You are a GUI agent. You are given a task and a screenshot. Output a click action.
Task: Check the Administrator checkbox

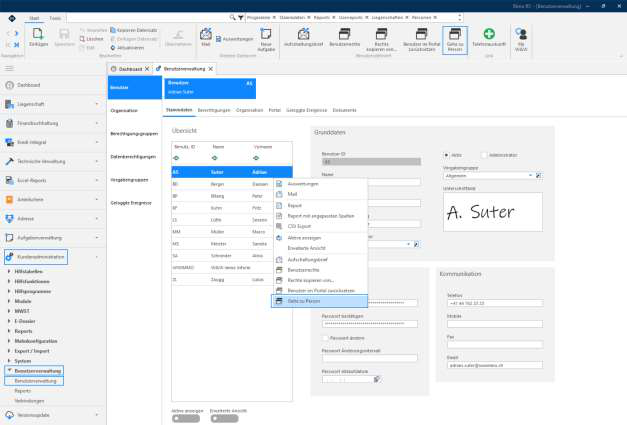pyautogui.click(x=484, y=155)
